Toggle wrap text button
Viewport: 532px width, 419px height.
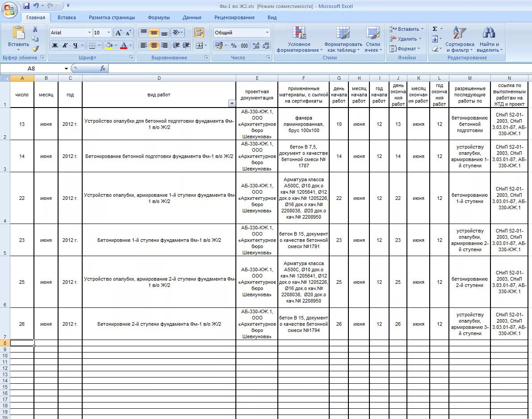point(199,33)
